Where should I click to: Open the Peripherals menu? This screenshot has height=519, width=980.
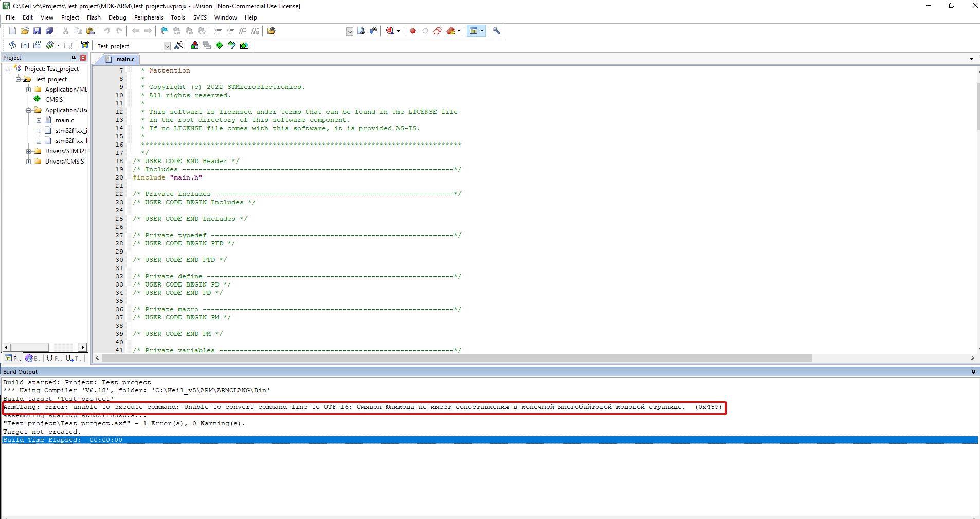[x=149, y=17]
